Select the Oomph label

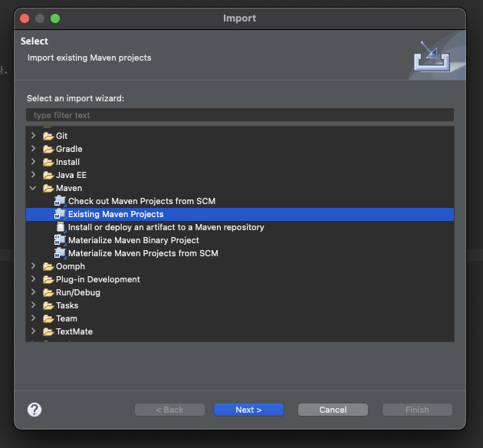point(71,266)
